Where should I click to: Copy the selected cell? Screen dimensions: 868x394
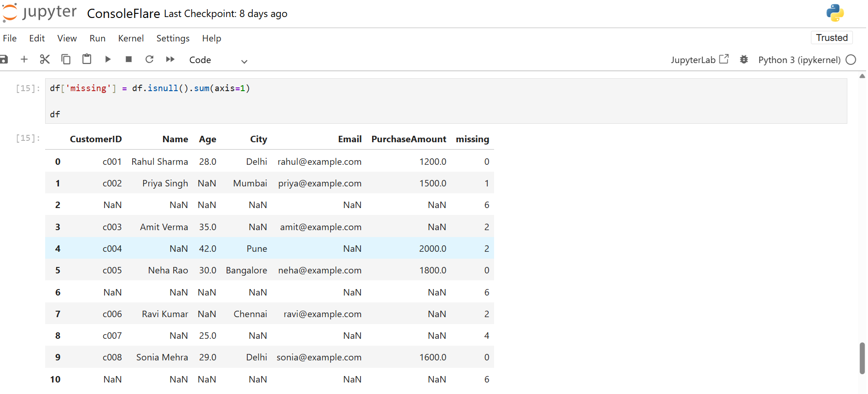(x=66, y=59)
